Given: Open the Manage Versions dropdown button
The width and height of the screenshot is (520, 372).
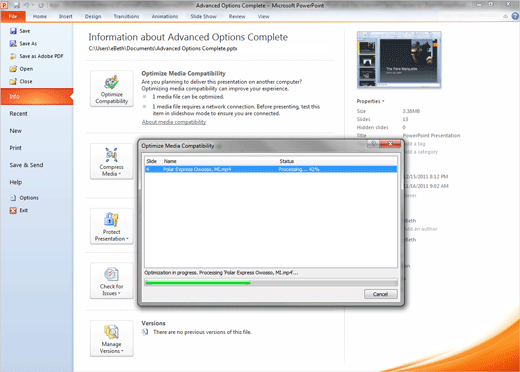Looking at the screenshot, I should coord(112,339).
